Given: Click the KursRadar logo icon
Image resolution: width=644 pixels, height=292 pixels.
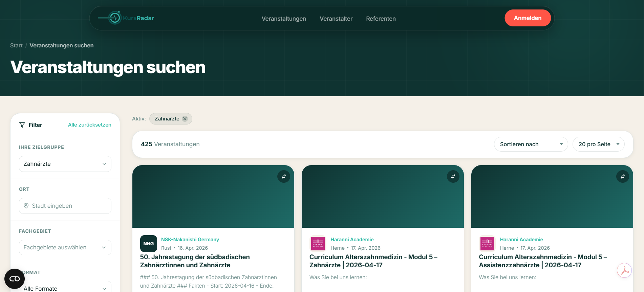Looking at the screenshot, I should click(115, 18).
